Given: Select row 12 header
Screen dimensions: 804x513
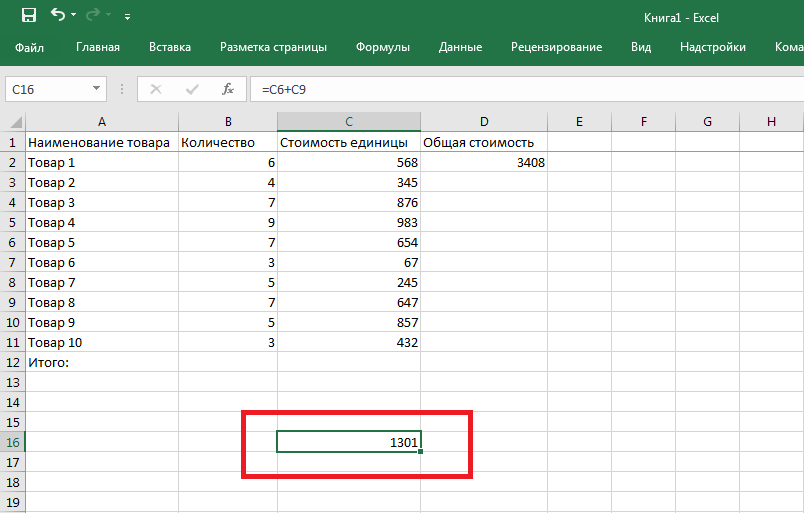Looking at the screenshot, I should [13, 362].
